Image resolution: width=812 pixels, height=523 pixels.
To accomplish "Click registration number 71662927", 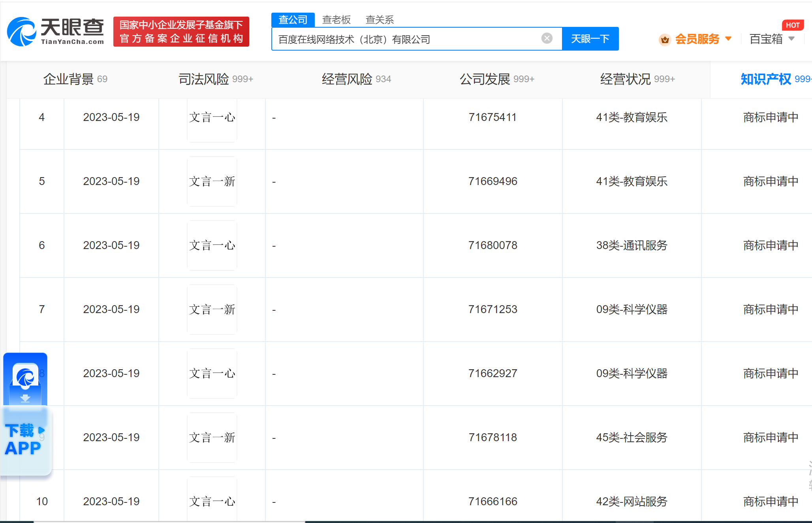I will click(492, 374).
